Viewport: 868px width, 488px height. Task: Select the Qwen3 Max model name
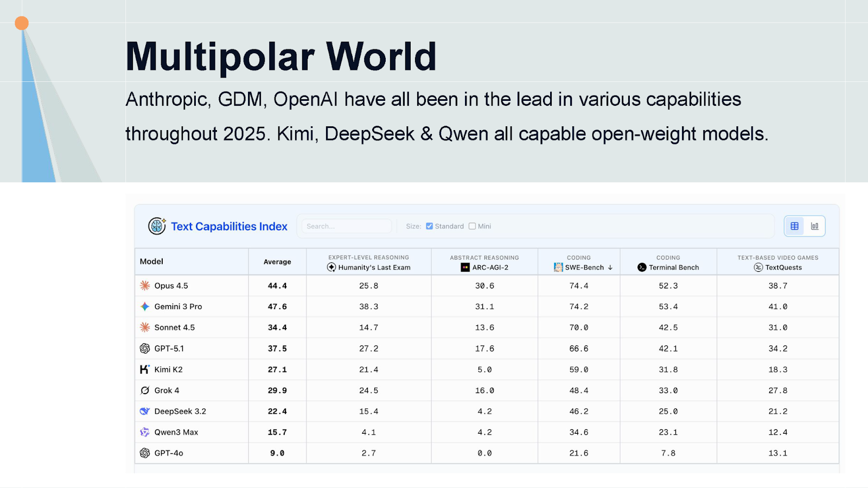tap(176, 432)
